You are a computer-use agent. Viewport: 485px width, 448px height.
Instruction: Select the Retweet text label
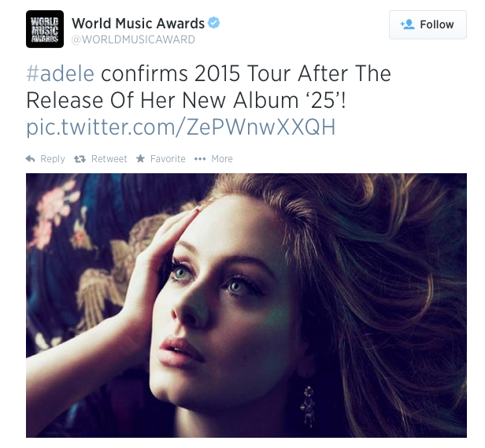109,159
